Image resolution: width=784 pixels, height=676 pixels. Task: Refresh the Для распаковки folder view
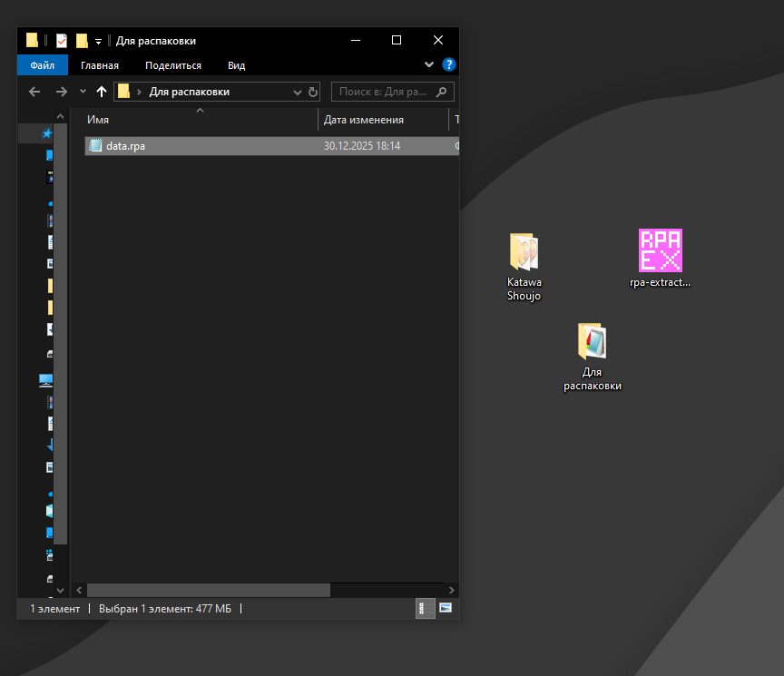pyautogui.click(x=313, y=92)
